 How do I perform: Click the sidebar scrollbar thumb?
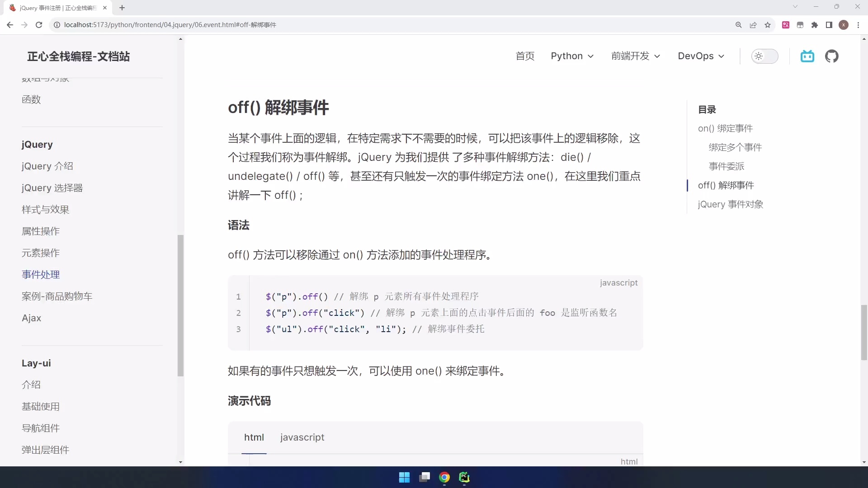180,305
